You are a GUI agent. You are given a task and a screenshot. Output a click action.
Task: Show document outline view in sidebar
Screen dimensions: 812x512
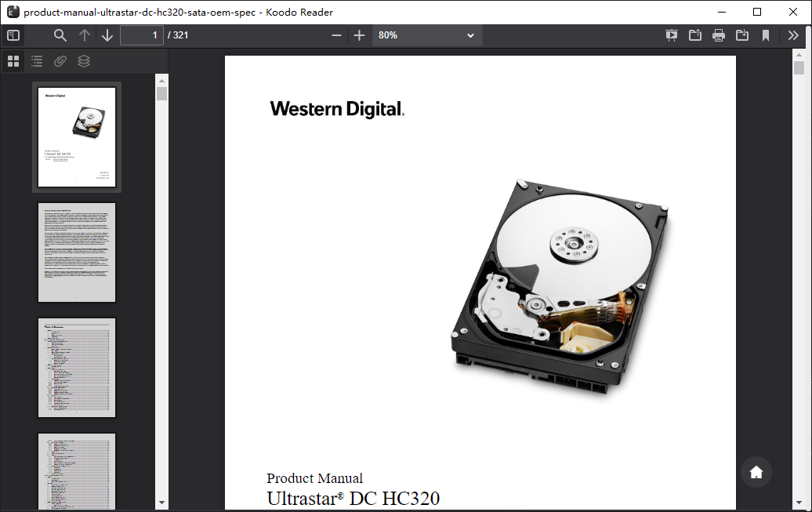click(37, 61)
